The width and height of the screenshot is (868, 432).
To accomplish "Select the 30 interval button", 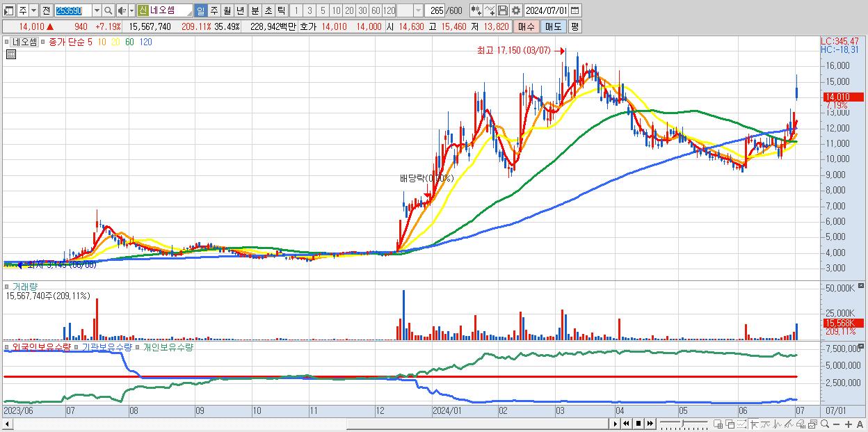I will point(362,10).
